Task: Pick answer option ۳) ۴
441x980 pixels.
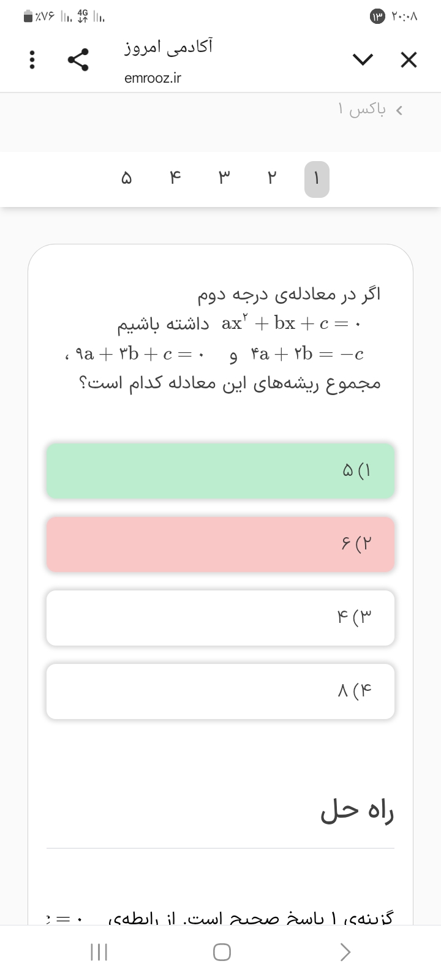Action: tap(221, 617)
